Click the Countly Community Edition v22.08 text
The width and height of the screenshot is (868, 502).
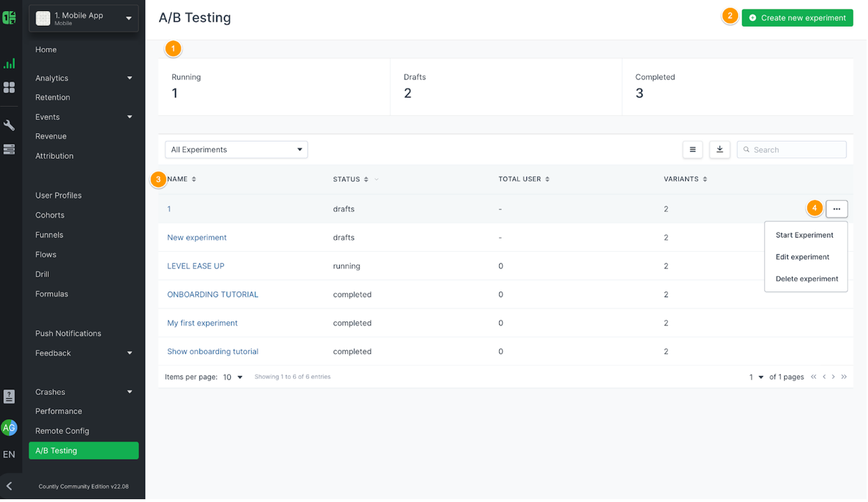click(x=84, y=487)
